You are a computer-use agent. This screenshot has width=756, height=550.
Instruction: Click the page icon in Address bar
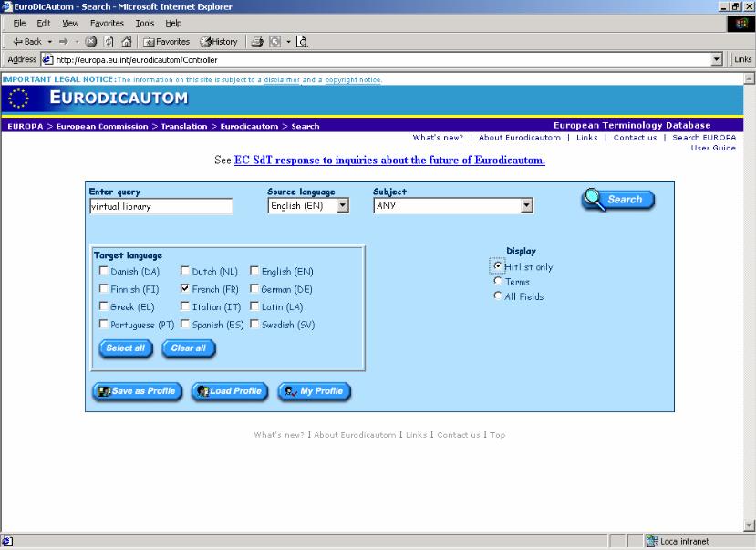(47, 60)
